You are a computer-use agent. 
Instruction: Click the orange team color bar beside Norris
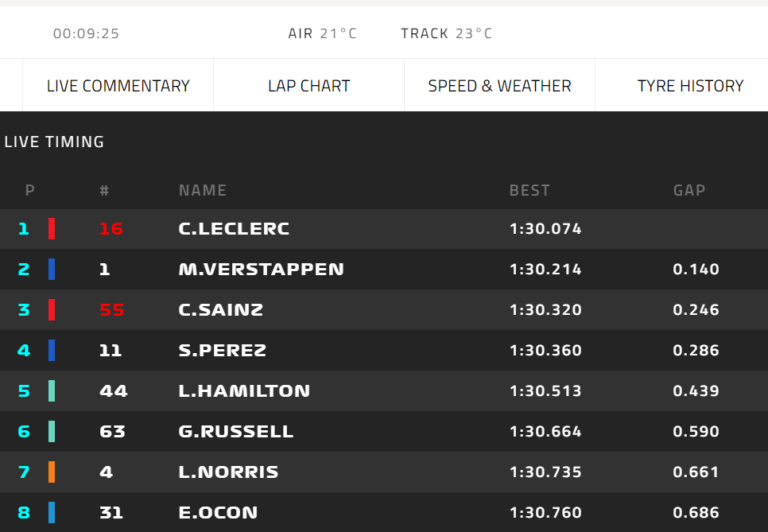[x=52, y=472]
